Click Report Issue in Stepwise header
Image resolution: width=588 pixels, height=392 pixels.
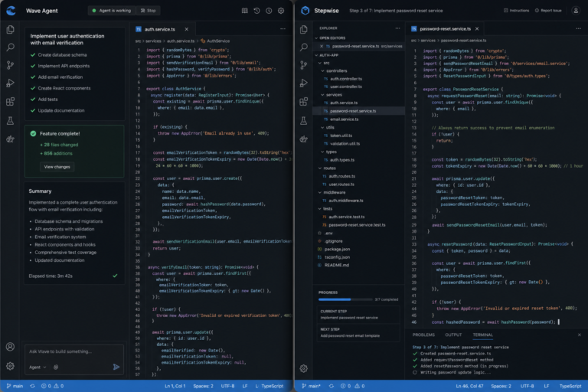548,11
